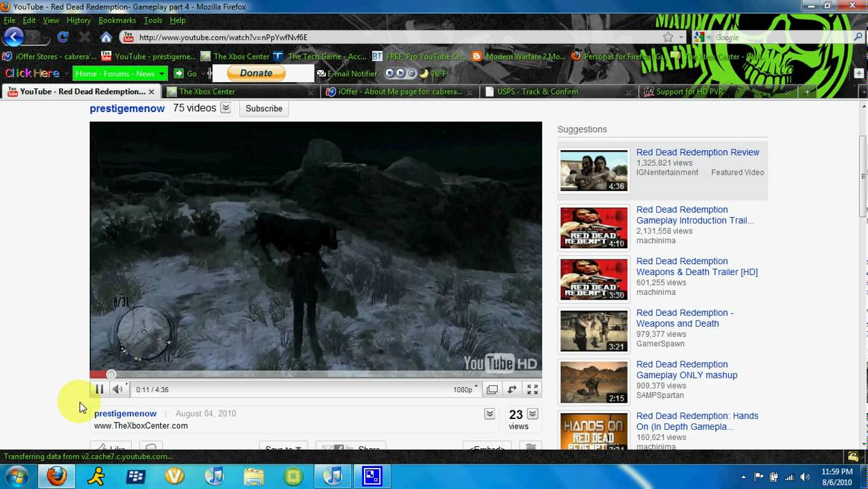Launch AIM running man taskbar icon

tap(96, 476)
